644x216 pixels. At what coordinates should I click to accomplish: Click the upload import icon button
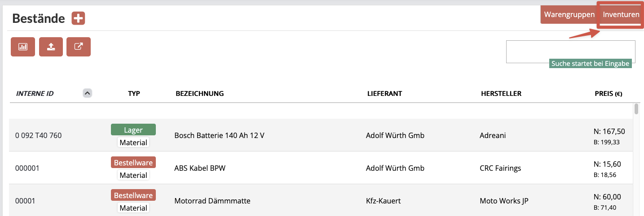click(x=51, y=47)
